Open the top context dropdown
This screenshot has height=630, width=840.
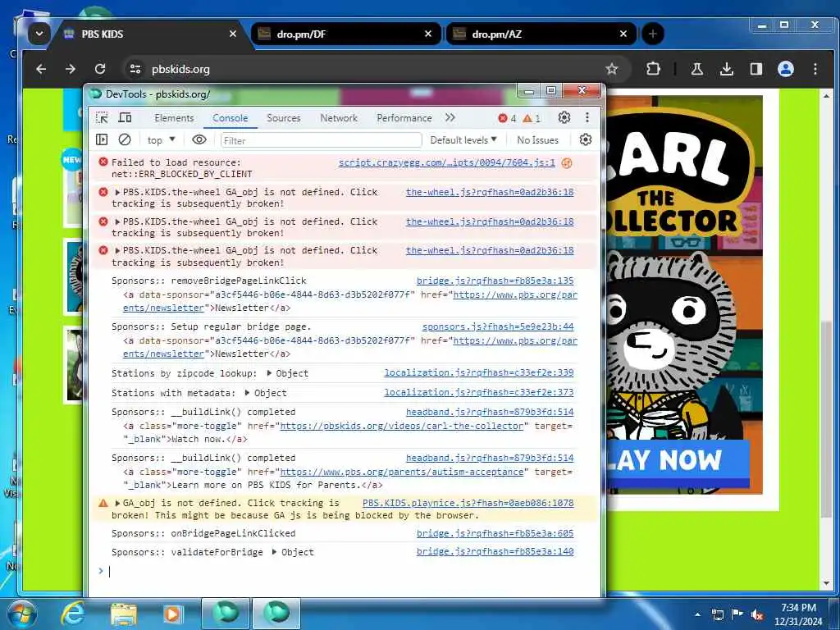click(161, 139)
